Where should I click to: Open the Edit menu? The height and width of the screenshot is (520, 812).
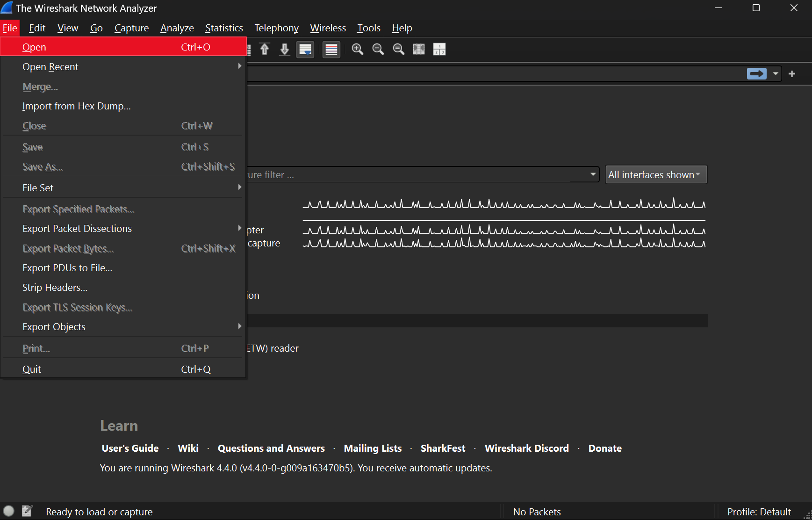37,28
